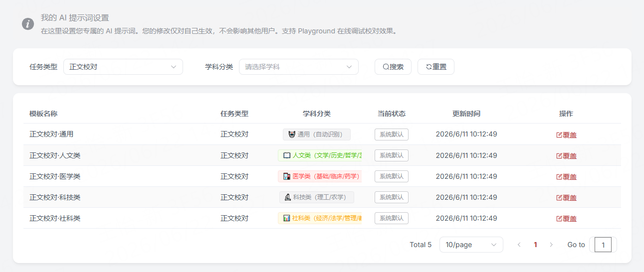Click 系统默认 tag in 人文类 row

pos(392,155)
